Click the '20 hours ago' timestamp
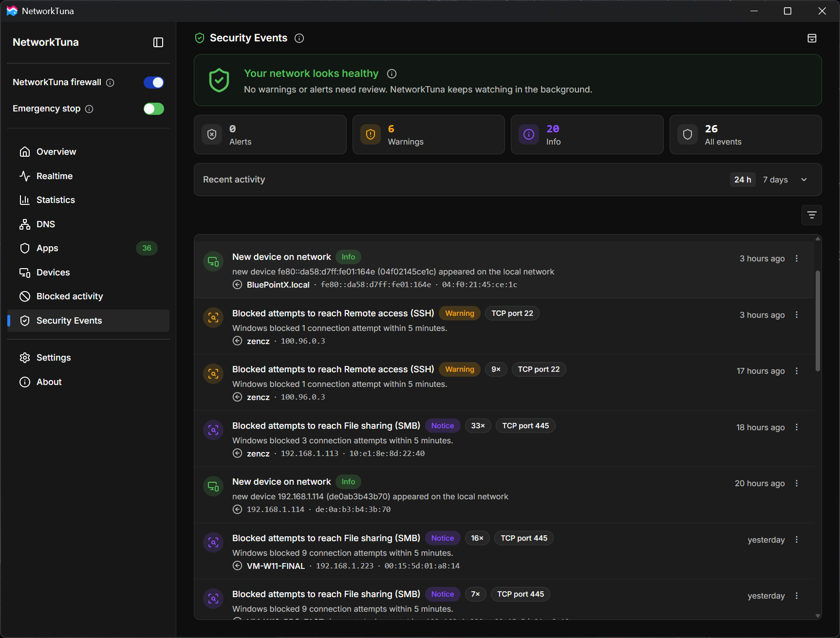The image size is (840, 638). (760, 483)
